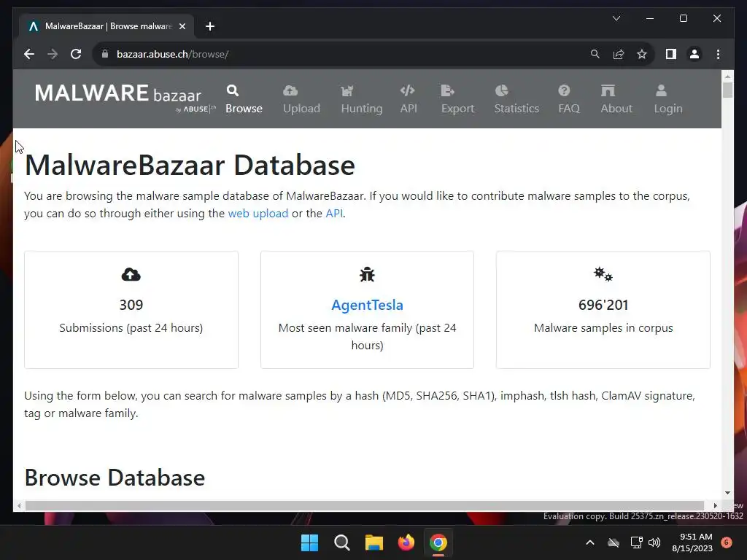Go to Statistics menu label
This screenshot has height=560, width=747.
click(516, 109)
